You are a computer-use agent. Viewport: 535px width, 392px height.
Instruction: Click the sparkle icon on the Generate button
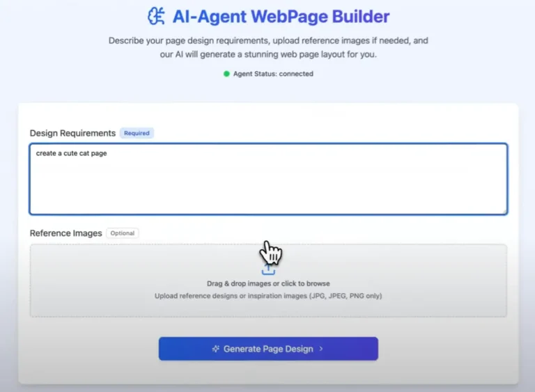216,349
